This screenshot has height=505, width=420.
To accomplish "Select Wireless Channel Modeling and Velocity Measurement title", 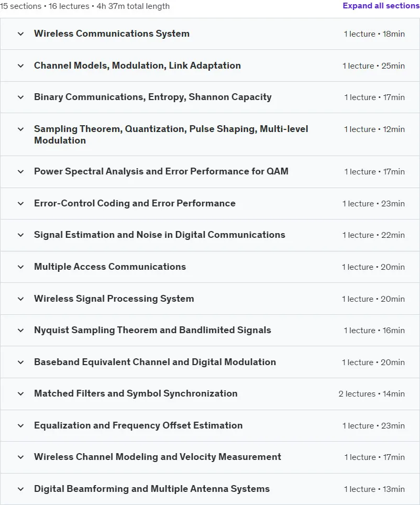I will [x=158, y=457].
